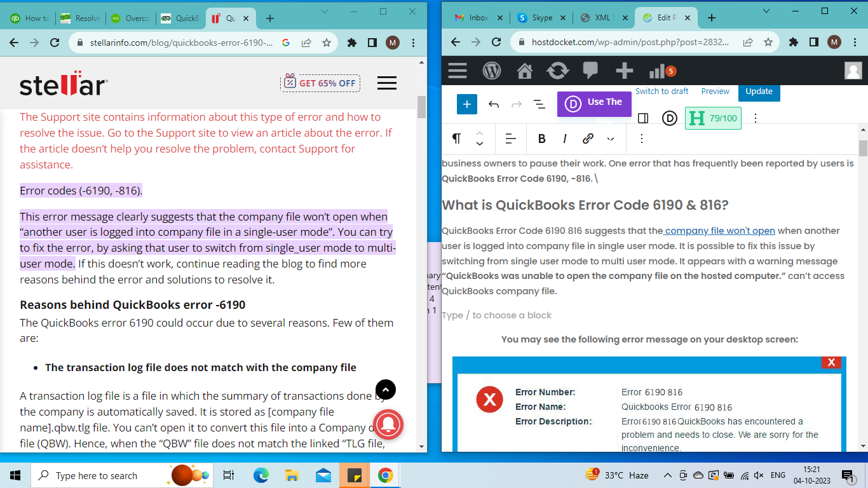Screen dimensions: 868x488
Task: Open the Stellar hamburger menu
Action: click(x=386, y=83)
